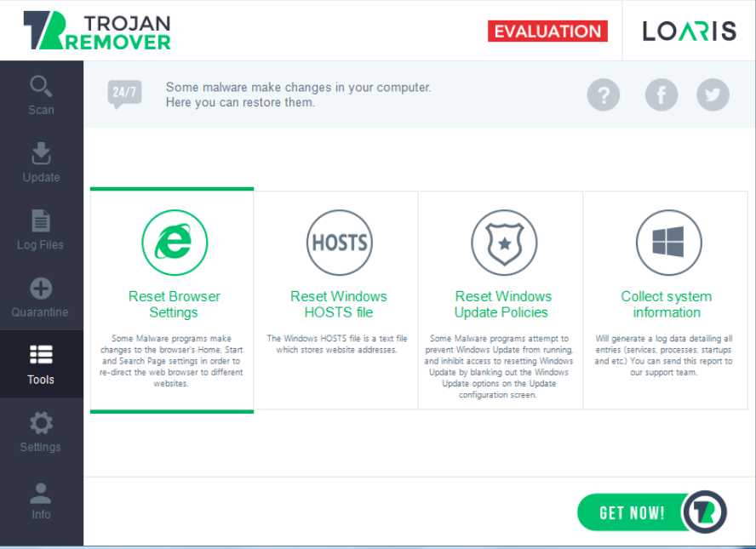The height and width of the screenshot is (549, 756).
Task: Select Reset Browser Settings title
Action: coord(174,304)
